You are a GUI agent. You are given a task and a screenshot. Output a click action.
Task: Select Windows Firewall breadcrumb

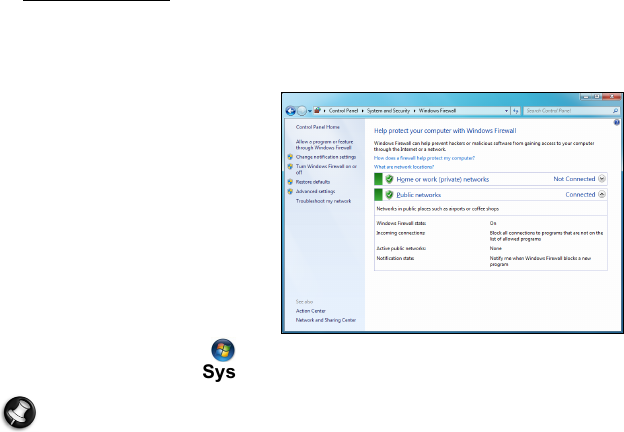[437, 111]
